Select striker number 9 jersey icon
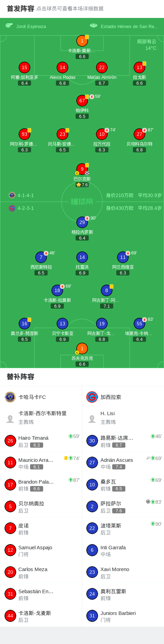The width and height of the screenshot is (164, 644). [82, 169]
